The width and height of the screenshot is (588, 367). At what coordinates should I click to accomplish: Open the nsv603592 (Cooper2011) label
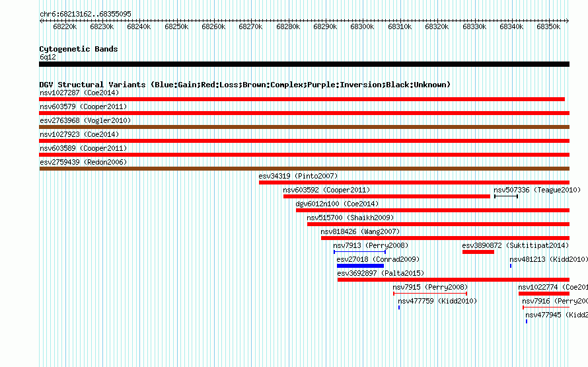pos(326,190)
